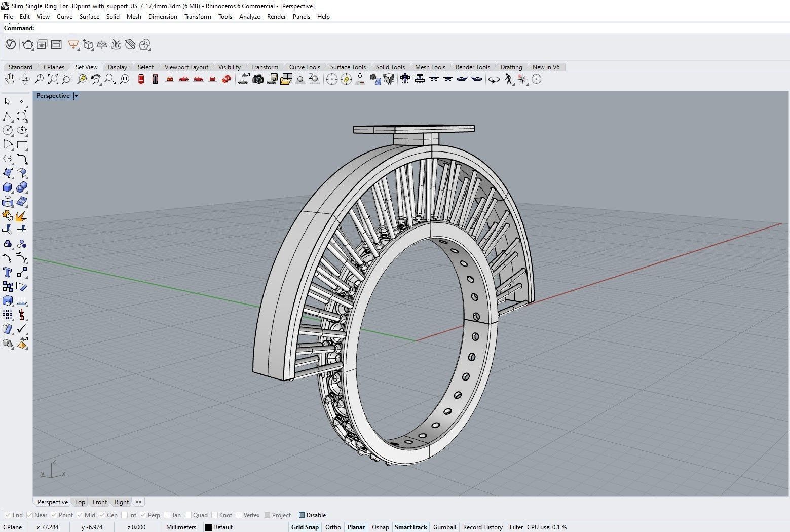
Task: Switch to the Right viewport tab
Action: point(122,502)
